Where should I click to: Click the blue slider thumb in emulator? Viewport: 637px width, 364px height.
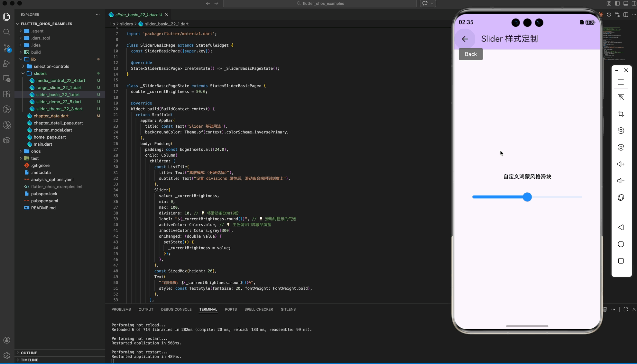527,197
